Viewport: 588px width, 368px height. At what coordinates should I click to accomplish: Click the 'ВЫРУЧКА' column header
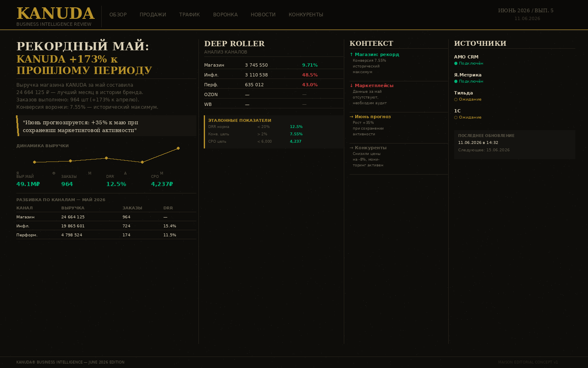[73, 208]
